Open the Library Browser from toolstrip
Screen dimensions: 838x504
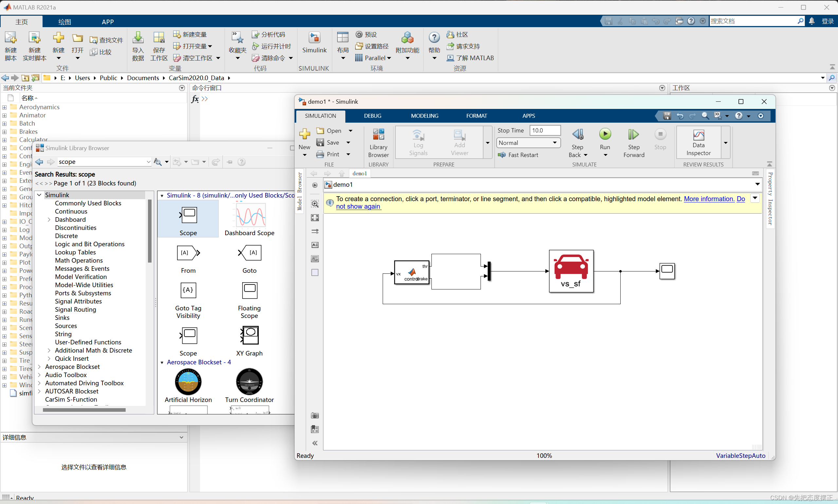coord(378,143)
